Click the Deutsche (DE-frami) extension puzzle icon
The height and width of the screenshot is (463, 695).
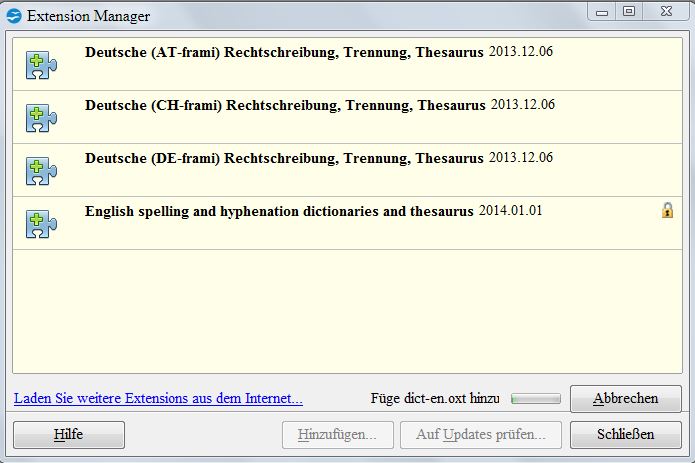pos(41,170)
